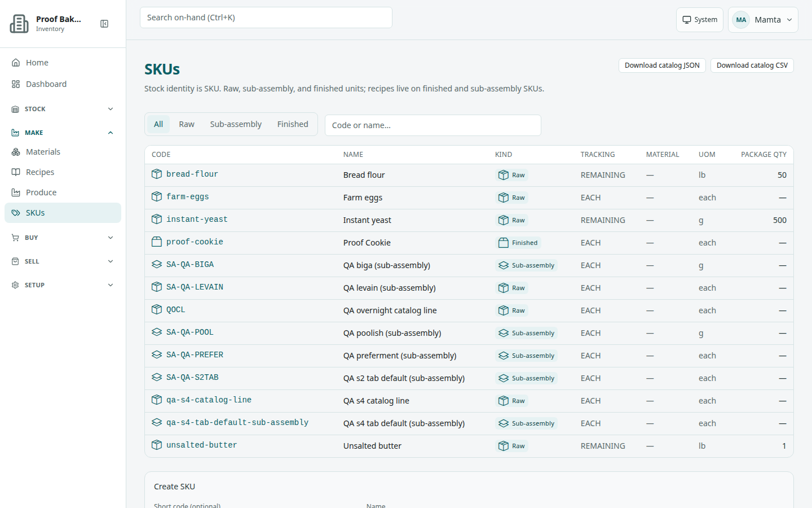This screenshot has height=508, width=812.
Task: Collapse the MAKE section chevron
Action: tap(111, 133)
